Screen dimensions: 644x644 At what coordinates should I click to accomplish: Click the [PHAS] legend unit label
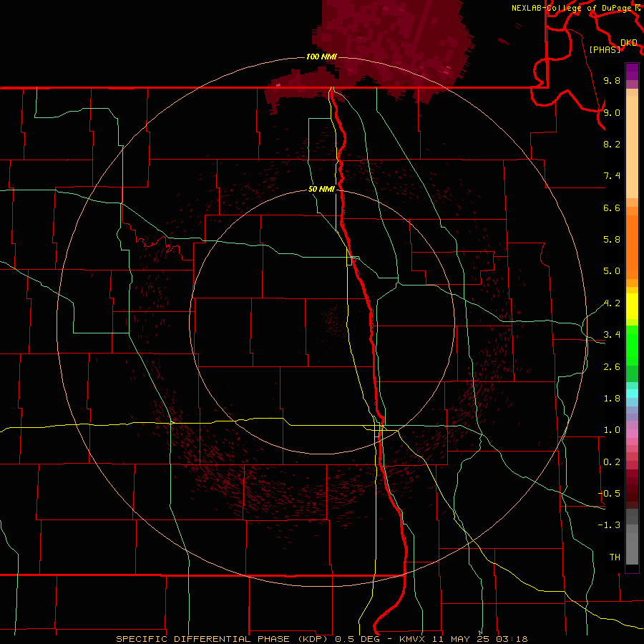point(605,49)
